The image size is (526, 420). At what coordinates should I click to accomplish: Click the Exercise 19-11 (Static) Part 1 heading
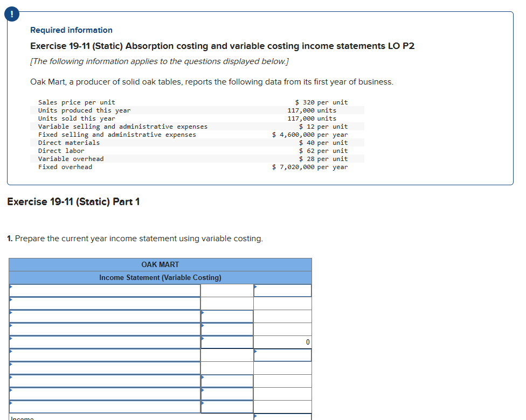coord(74,202)
